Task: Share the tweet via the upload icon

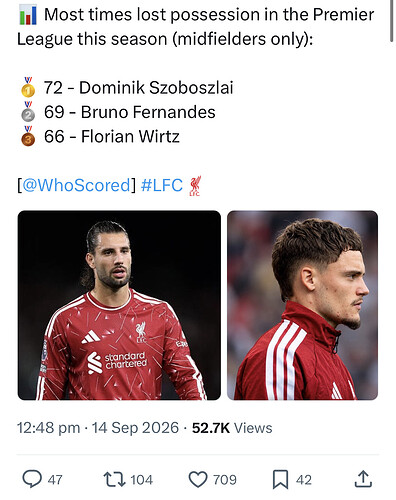Action: (x=363, y=479)
